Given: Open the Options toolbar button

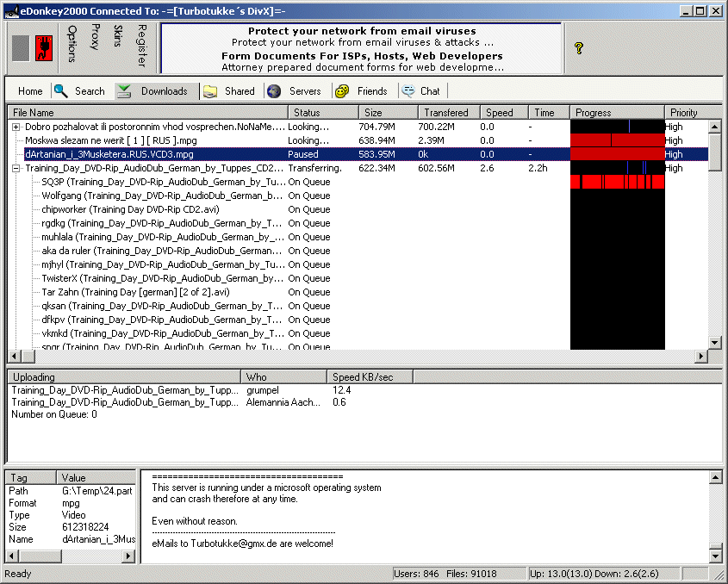Looking at the screenshot, I should pos(72,44).
